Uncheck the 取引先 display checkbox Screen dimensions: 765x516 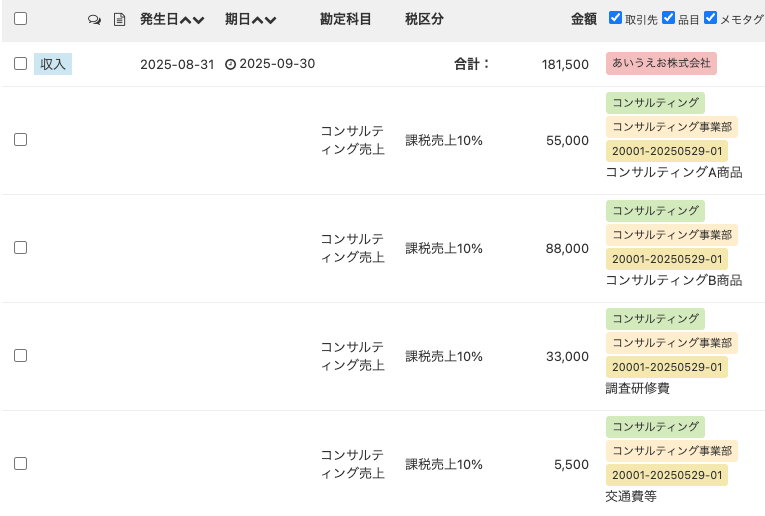(615, 18)
